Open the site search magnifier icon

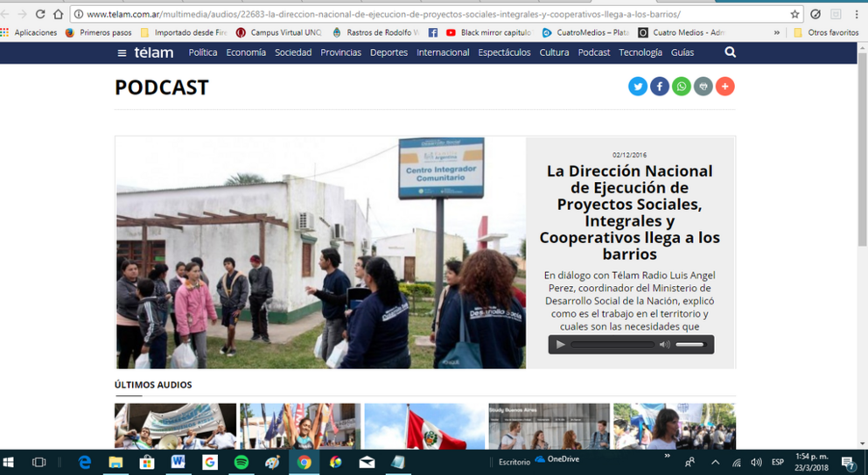pos(730,52)
